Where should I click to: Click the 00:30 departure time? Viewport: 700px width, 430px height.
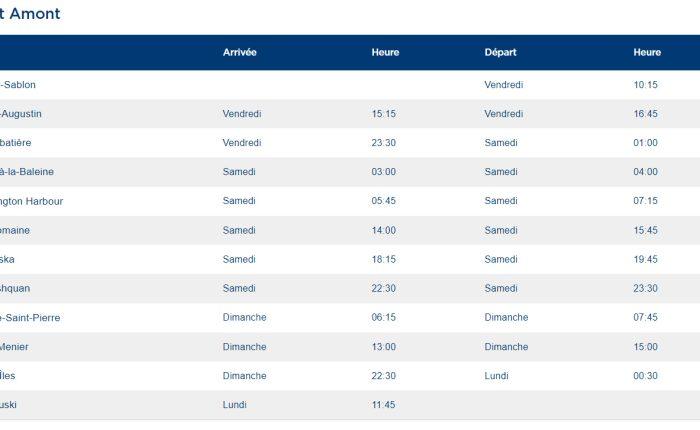(645, 376)
